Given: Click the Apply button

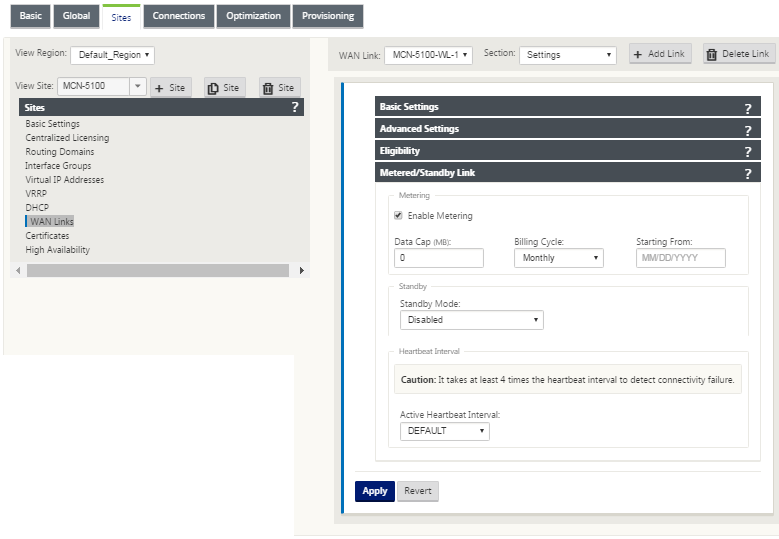Looking at the screenshot, I should pos(375,491).
